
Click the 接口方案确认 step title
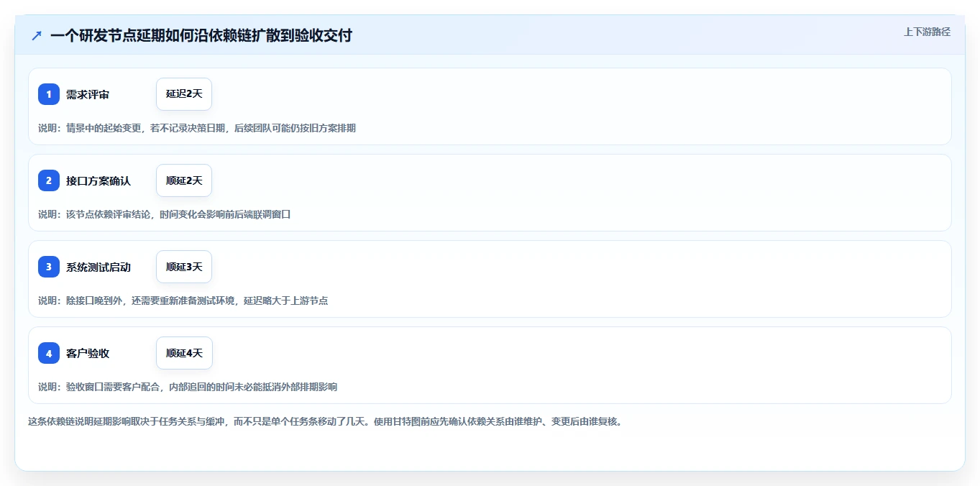click(x=99, y=180)
